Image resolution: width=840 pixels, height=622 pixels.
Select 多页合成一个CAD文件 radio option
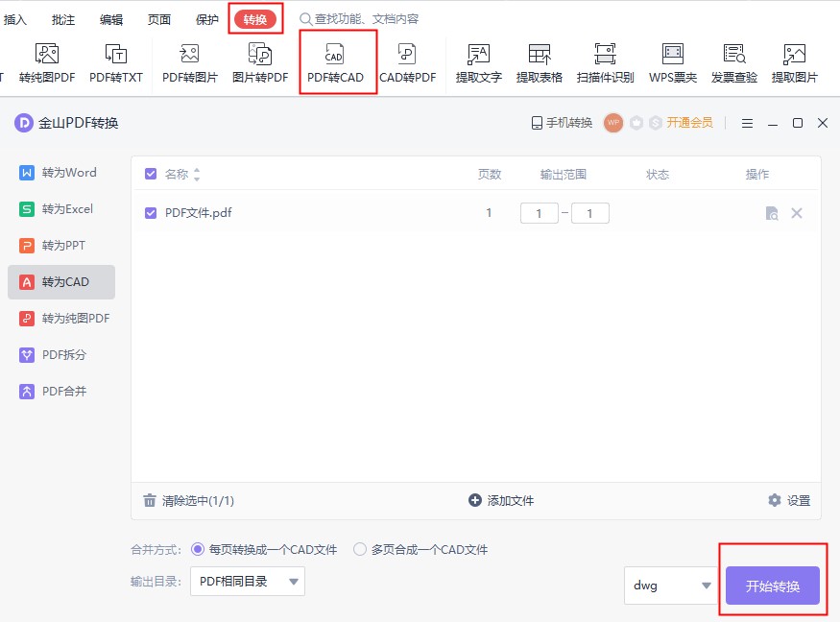pyautogui.click(x=360, y=550)
